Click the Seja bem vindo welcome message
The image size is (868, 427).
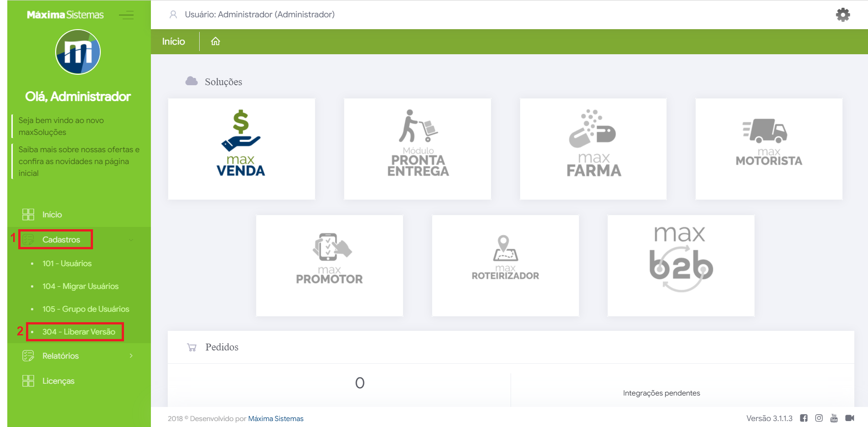coord(61,126)
